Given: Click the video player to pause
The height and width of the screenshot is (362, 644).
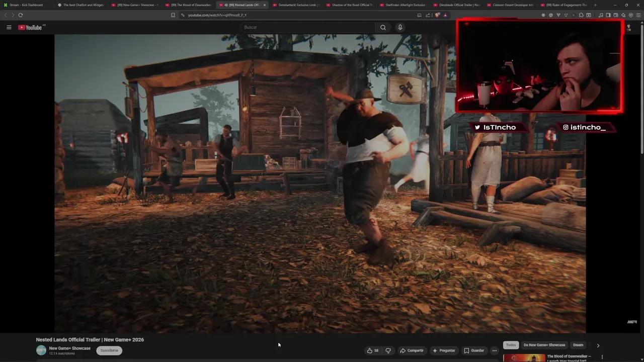Looking at the screenshot, I should pos(320,184).
